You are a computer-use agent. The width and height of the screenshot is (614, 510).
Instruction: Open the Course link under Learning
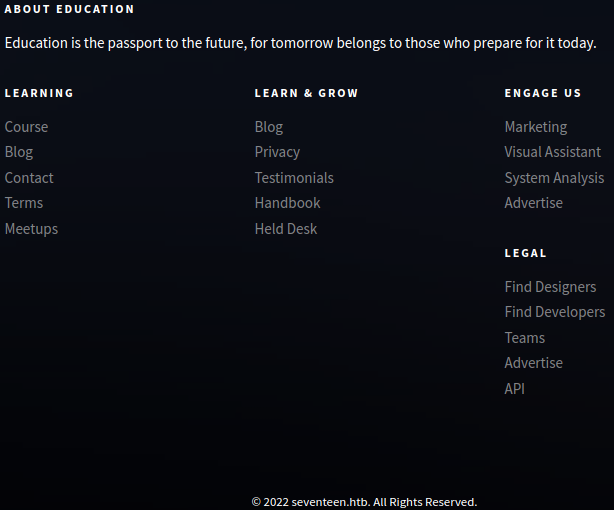click(26, 127)
